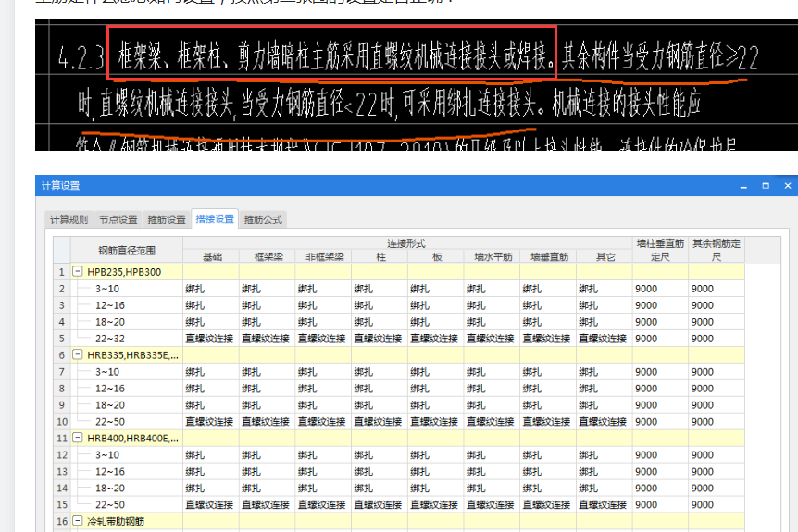Click row 10 板 cell 直螺纹连接
The image size is (798, 532).
[x=436, y=421]
